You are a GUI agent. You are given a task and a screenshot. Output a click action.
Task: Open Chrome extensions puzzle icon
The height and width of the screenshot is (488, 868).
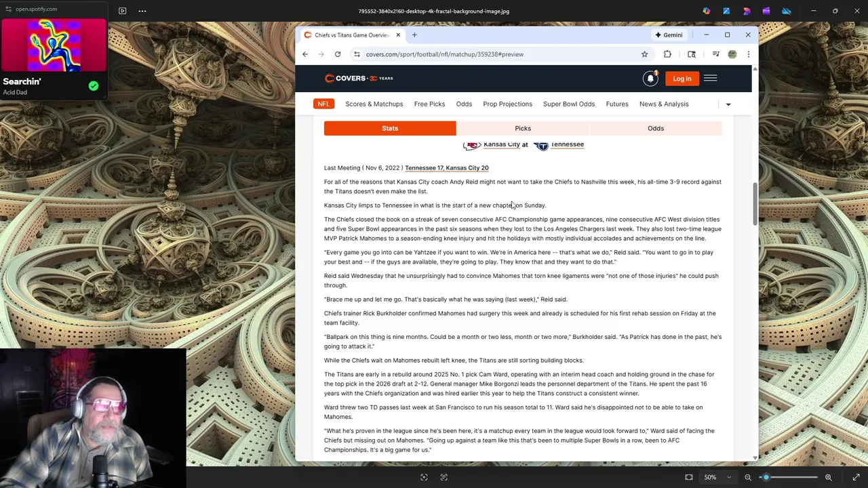pos(667,54)
